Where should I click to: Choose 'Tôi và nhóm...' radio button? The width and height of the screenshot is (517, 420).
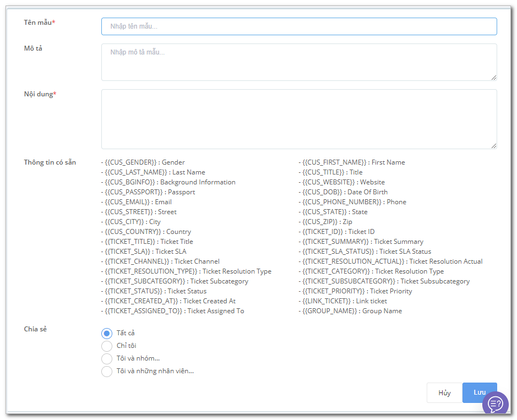pyautogui.click(x=106, y=359)
